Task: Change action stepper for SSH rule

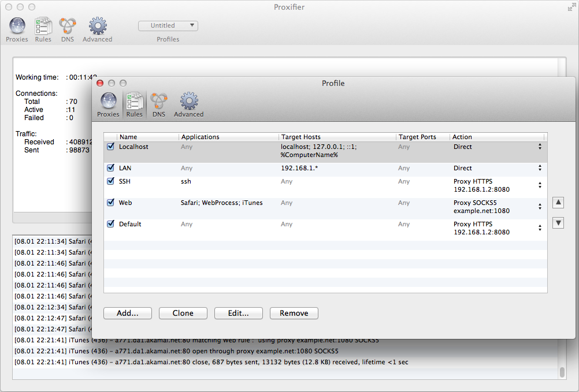Action: point(540,185)
